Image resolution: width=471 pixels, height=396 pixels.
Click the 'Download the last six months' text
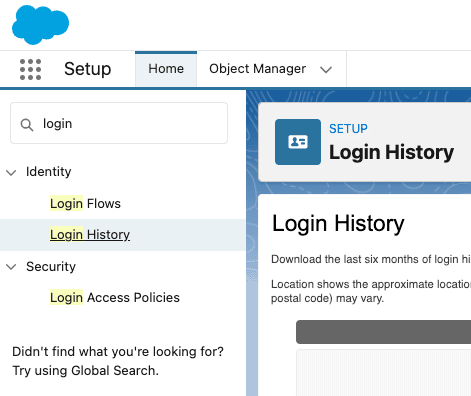coord(371,259)
